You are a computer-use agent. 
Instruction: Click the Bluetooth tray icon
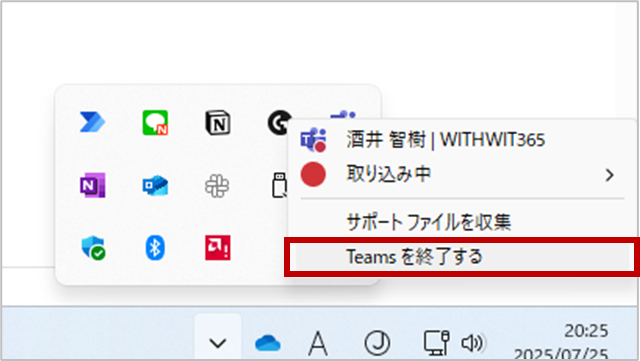pyautogui.click(x=155, y=247)
